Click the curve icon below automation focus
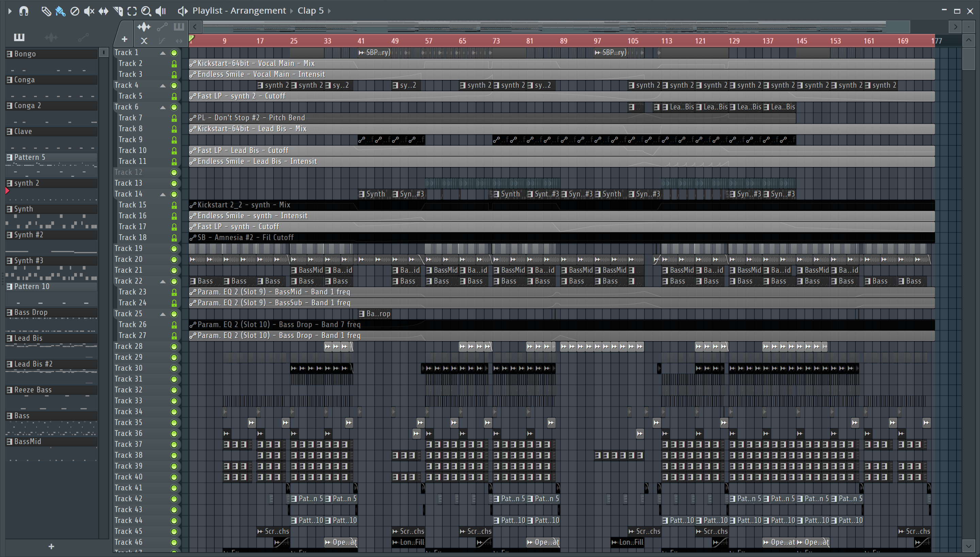Viewport: 980px width, 557px height. (162, 40)
